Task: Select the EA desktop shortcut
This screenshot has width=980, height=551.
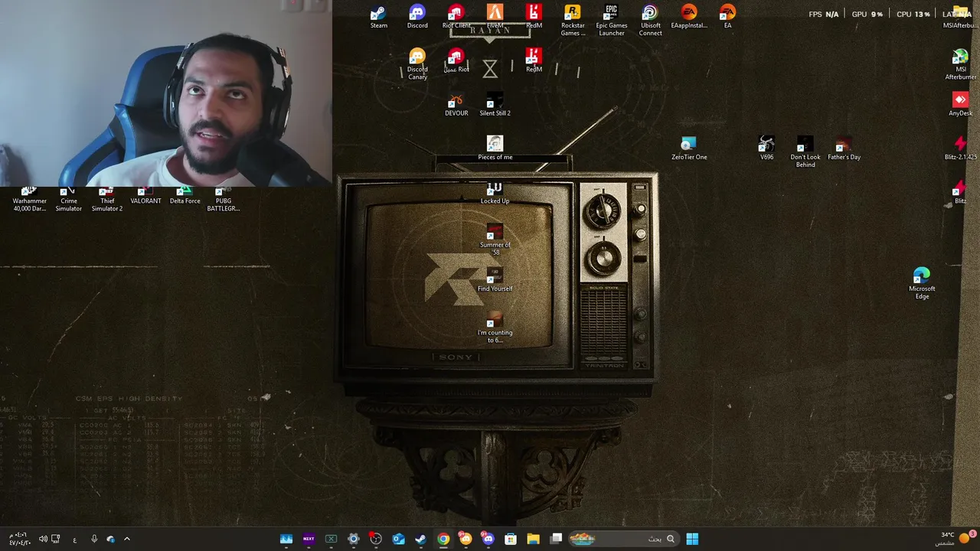Action: (x=727, y=17)
